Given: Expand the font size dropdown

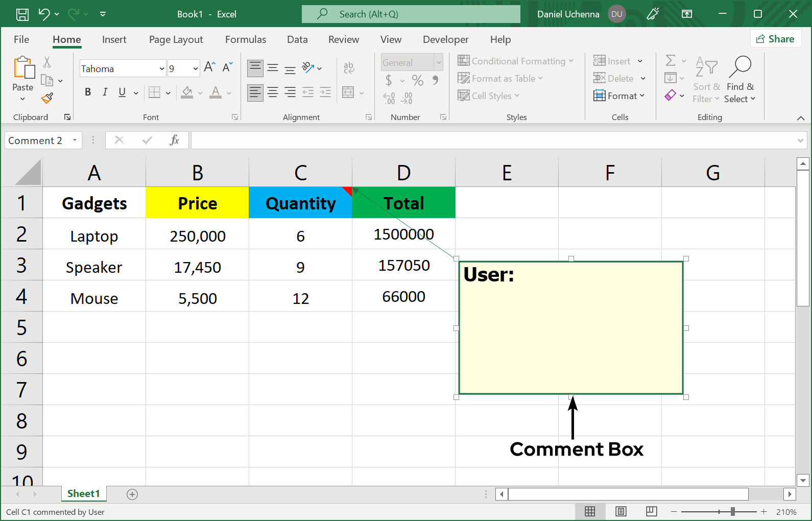Looking at the screenshot, I should click(195, 68).
